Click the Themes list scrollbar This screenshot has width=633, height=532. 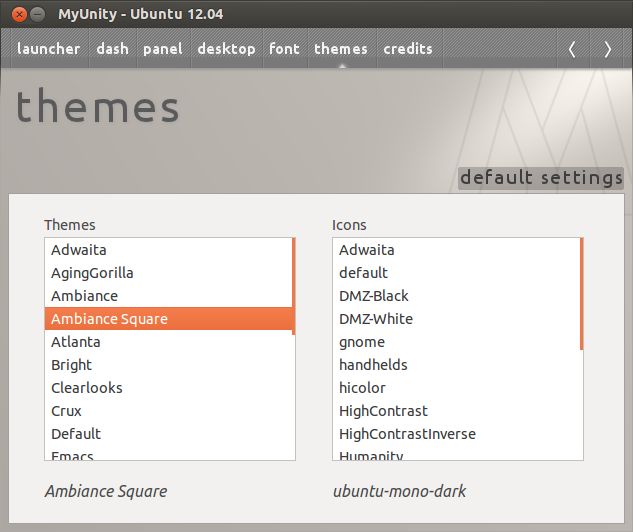[293, 286]
